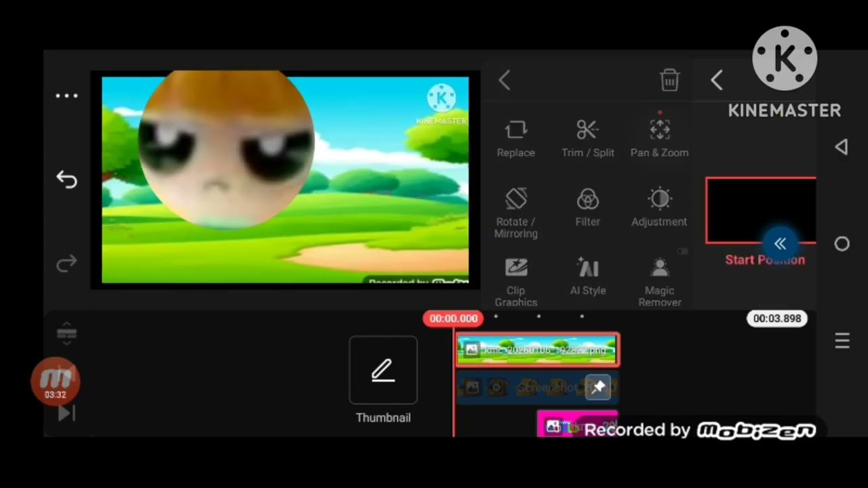Open the Filter tool
The height and width of the screenshot is (488, 868).
coord(587,208)
